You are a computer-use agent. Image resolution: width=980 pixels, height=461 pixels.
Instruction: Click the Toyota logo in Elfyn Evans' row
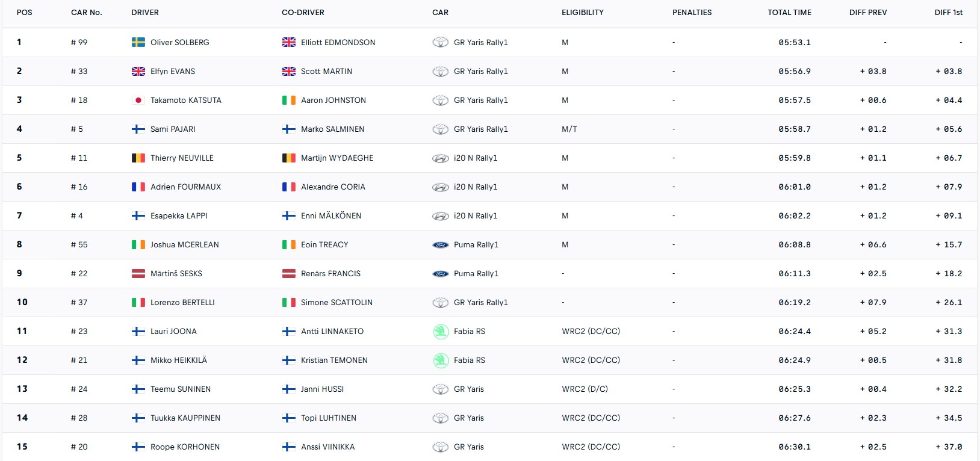click(441, 71)
